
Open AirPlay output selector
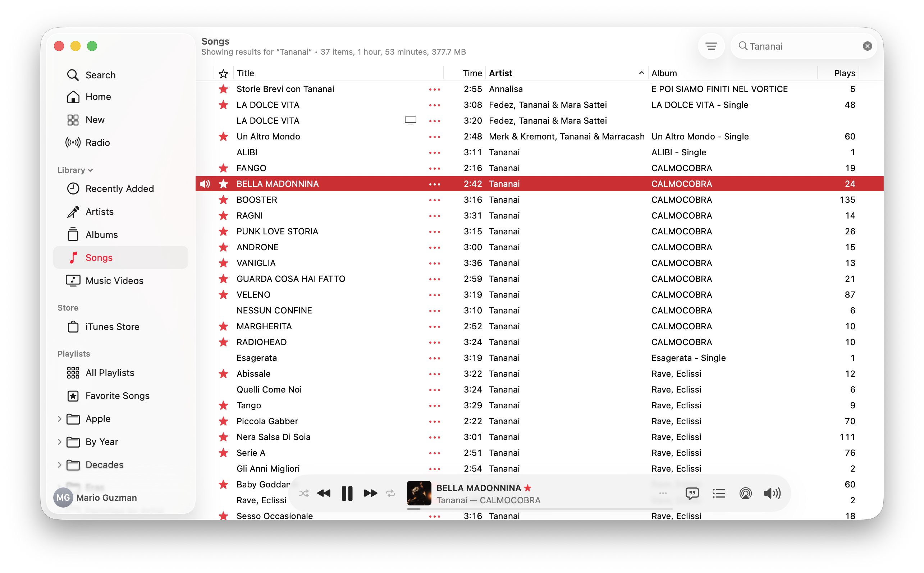click(x=745, y=493)
